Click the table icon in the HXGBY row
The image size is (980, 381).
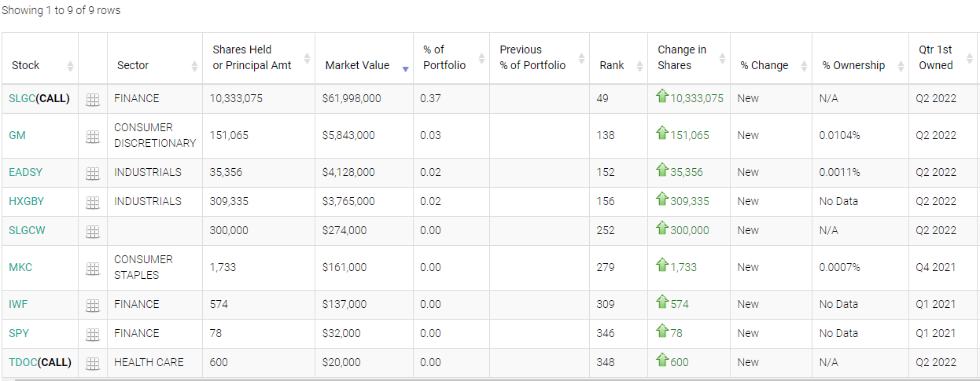pos(93,202)
